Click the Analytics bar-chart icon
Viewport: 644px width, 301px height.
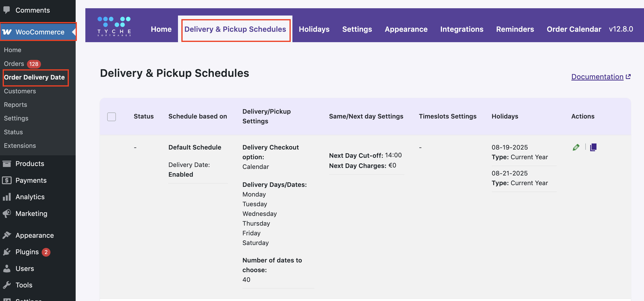[x=7, y=197]
